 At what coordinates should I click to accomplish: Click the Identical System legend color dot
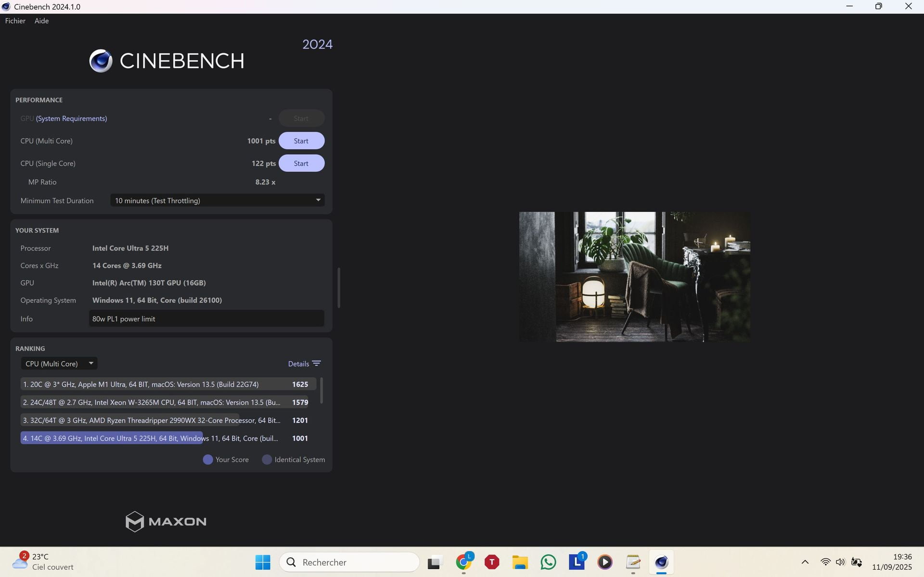[267, 459]
